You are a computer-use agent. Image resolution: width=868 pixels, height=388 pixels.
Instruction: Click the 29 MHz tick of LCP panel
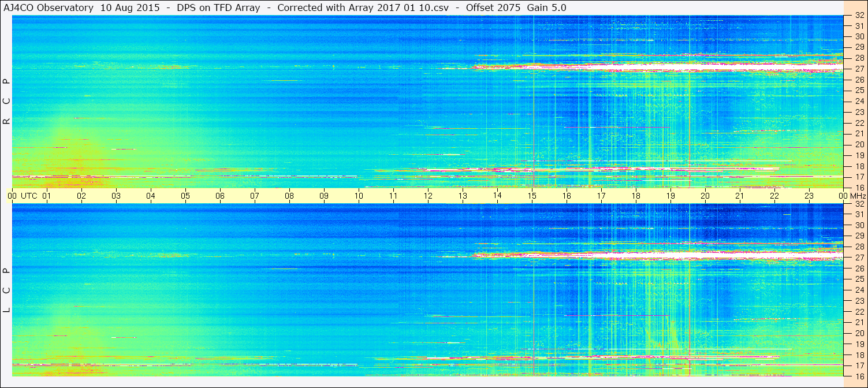coord(859,236)
